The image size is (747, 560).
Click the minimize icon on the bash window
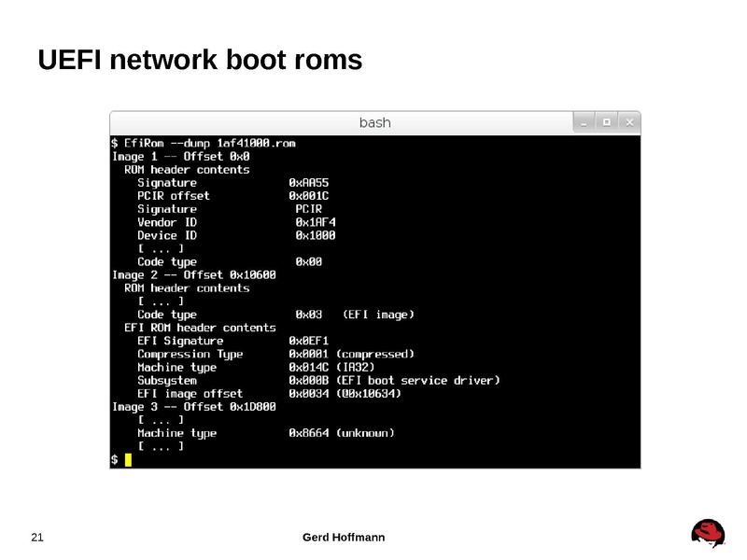click(x=585, y=120)
